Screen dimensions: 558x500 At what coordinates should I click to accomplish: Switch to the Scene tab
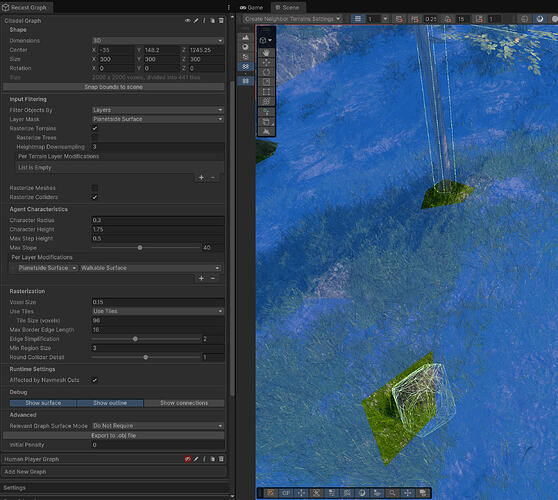[x=288, y=7]
